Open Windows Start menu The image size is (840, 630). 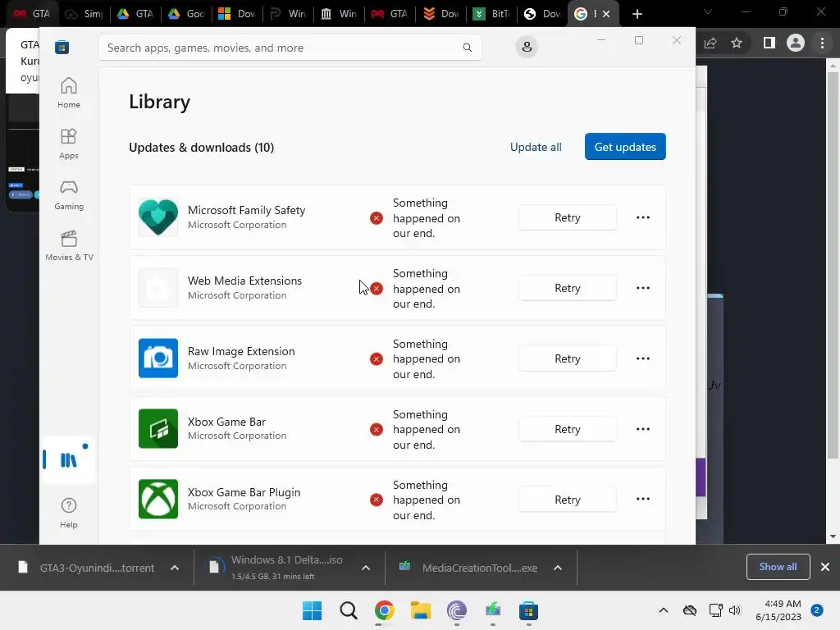tap(312, 610)
